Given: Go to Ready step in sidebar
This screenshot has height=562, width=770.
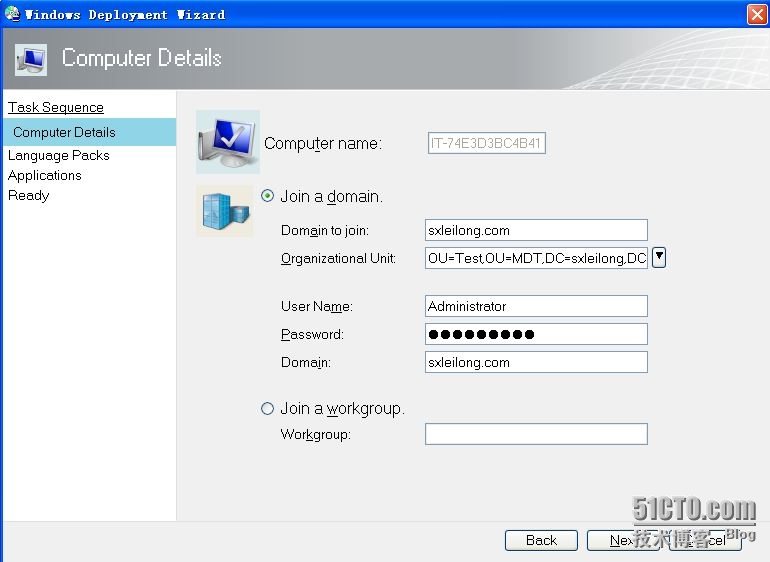Looking at the screenshot, I should (x=28, y=196).
